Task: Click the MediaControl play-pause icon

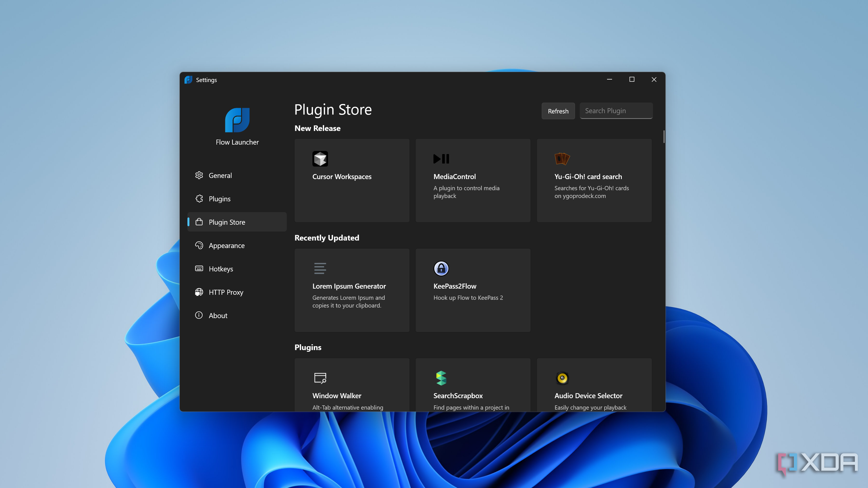Action: point(441,158)
